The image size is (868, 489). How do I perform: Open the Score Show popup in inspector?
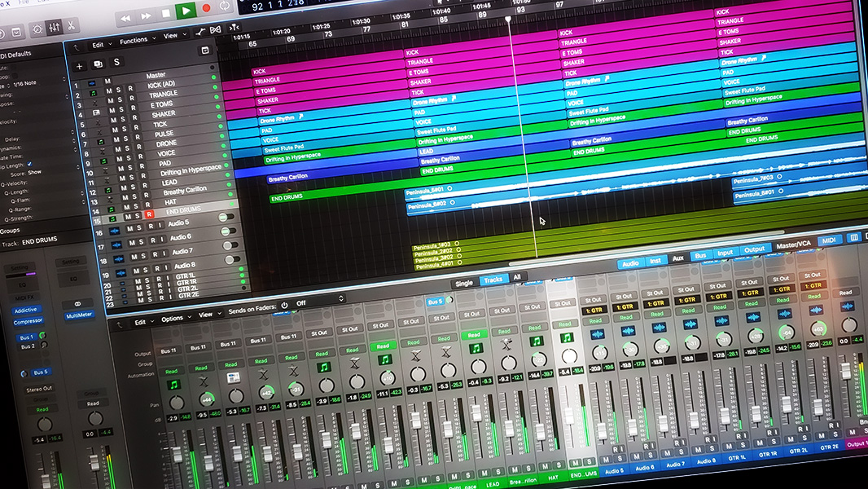tap(35, 172)
